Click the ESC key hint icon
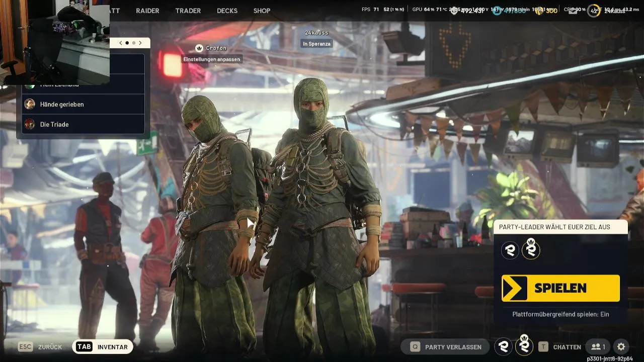 coord(26,347)
